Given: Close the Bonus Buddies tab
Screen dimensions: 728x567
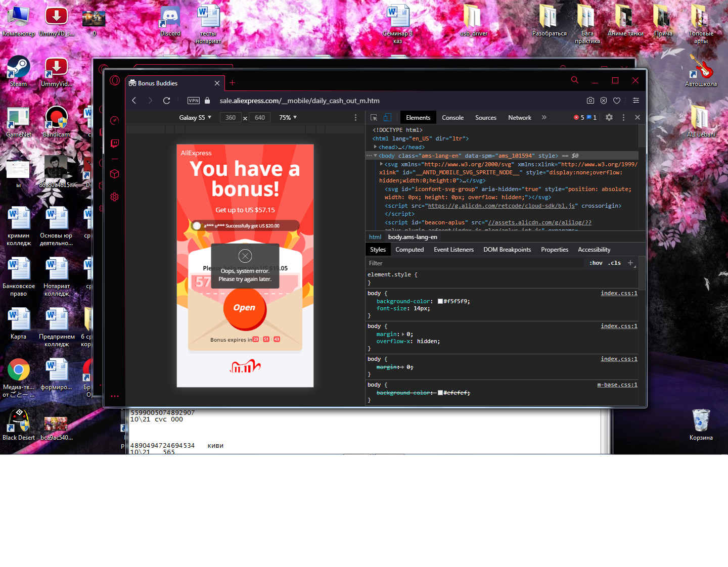Looking at the screenshot, I should pyautogui.click(x=217, y=83).
